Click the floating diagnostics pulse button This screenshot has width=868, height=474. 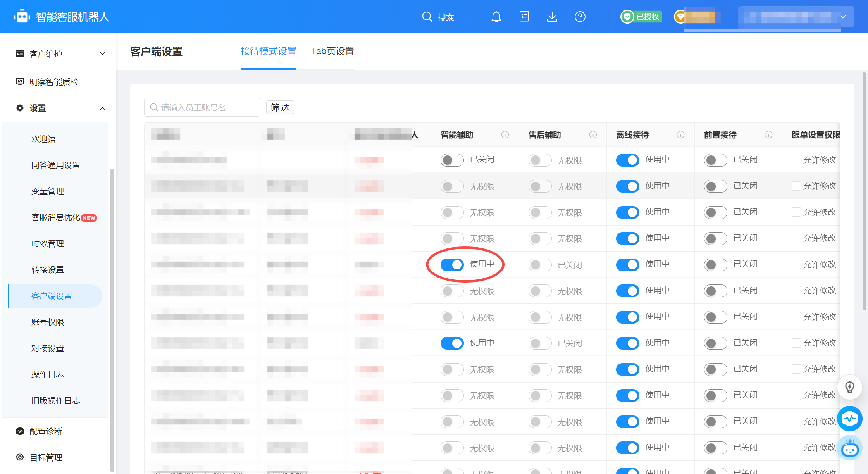click(850, 419)
